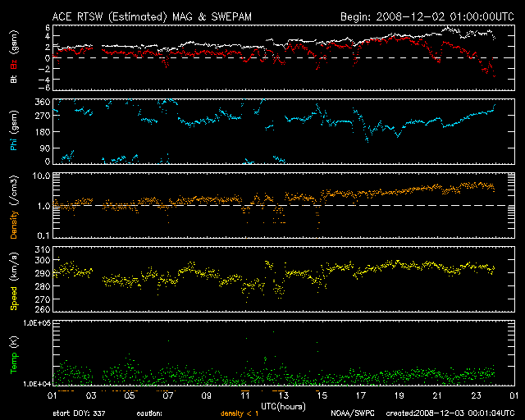The width and height of the screenshot is (525, 420).
Task: Click the green 'Temp' axis label
Action: click(x=14, y=363)
